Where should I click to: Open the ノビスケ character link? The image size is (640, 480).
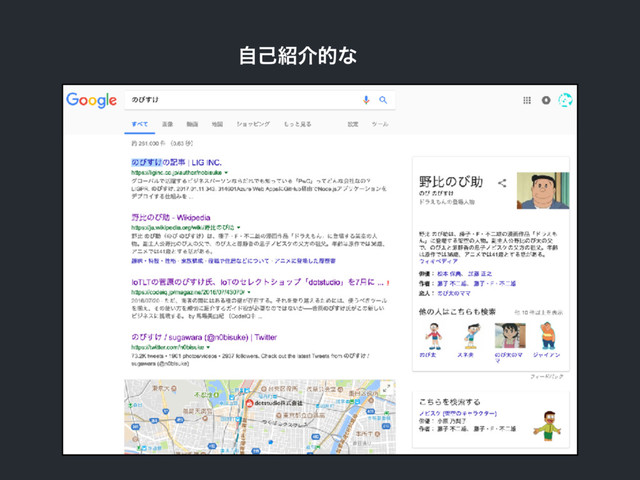click(458, 413)
